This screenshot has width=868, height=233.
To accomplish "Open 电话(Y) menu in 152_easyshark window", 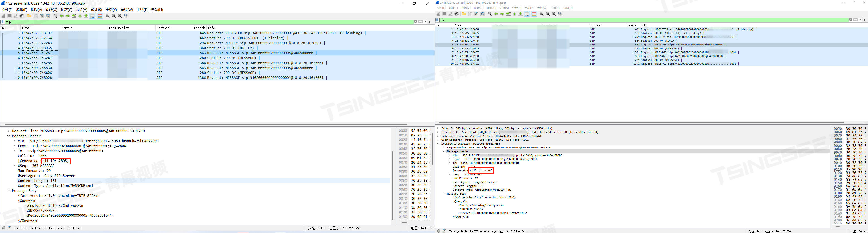I will 111,10.
